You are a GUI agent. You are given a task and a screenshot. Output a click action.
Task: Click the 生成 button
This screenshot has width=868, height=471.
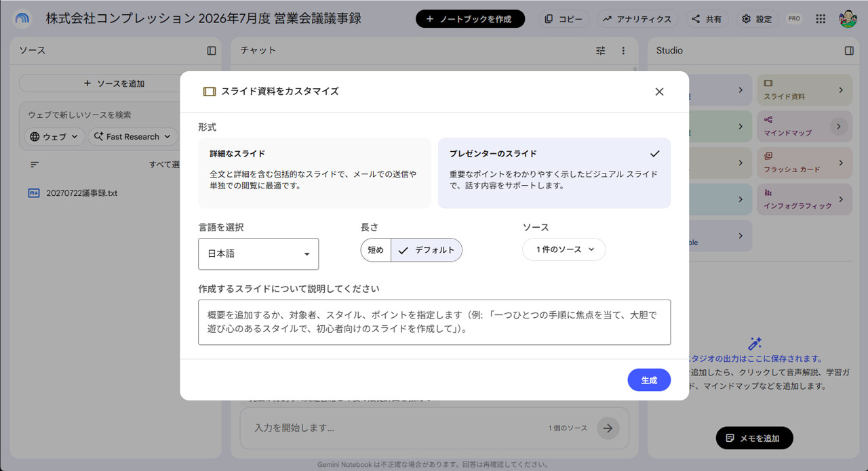(649, 380)
